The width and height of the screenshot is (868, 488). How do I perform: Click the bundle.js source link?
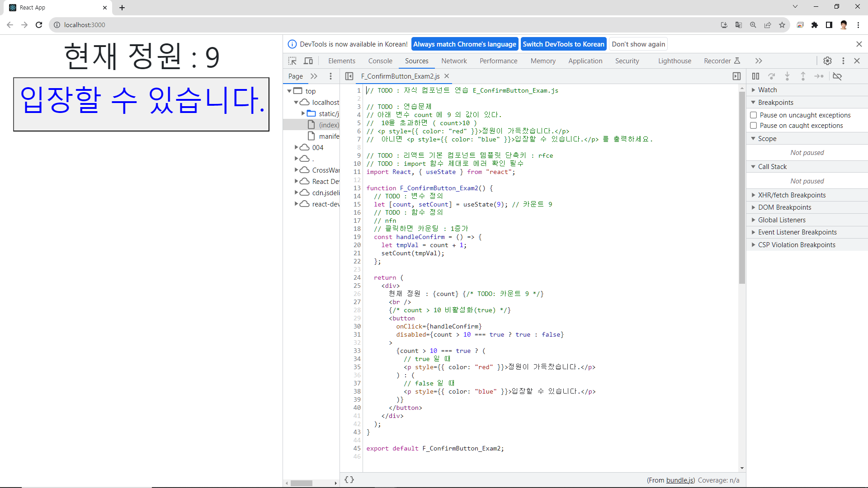click(680, 480)
